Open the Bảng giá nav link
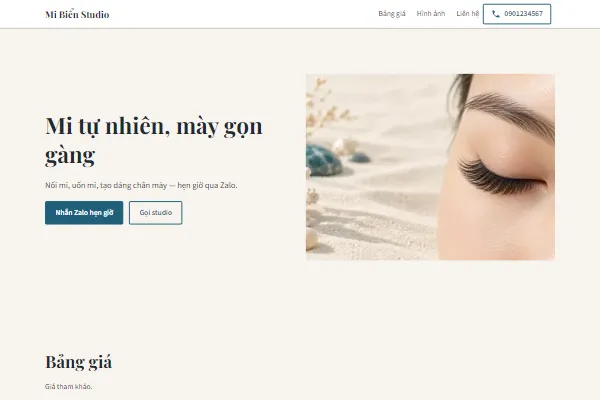The image size is (600, 400). pos(391,14)
